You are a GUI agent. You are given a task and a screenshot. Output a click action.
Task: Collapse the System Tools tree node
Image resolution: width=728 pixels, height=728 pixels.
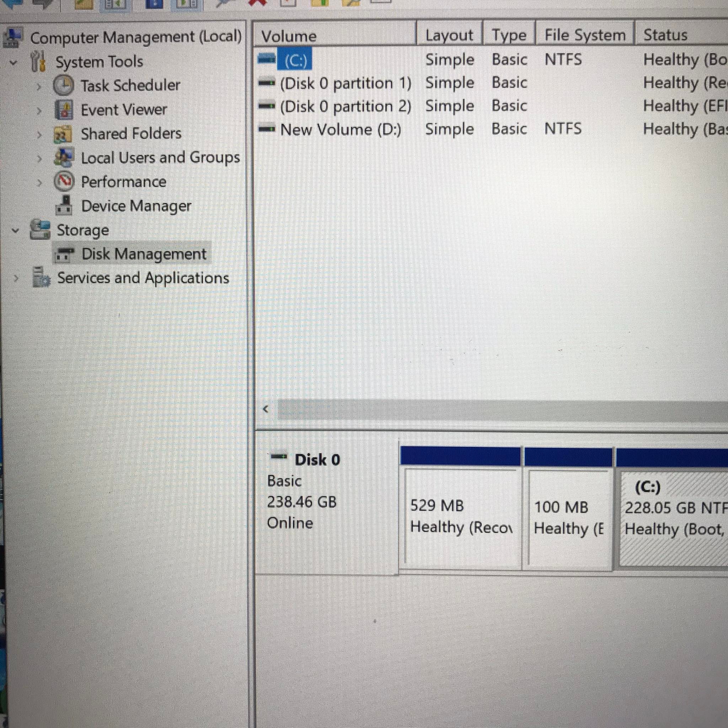[14, 62]
